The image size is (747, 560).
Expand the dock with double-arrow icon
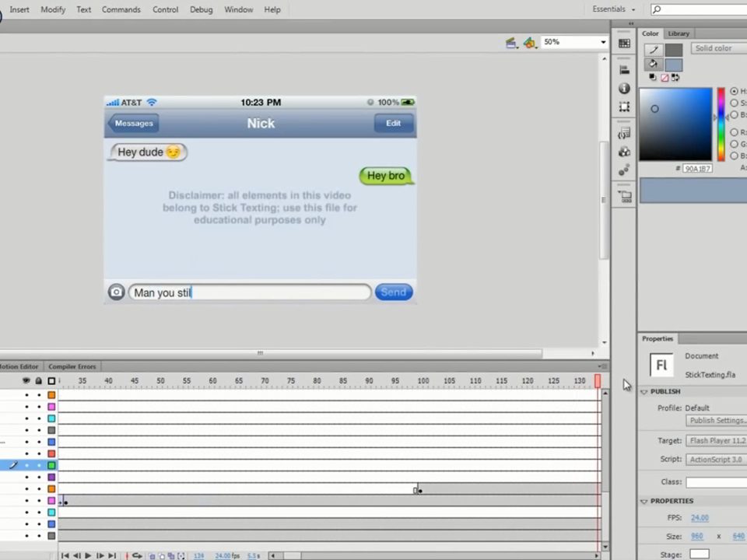pos(631,24)
